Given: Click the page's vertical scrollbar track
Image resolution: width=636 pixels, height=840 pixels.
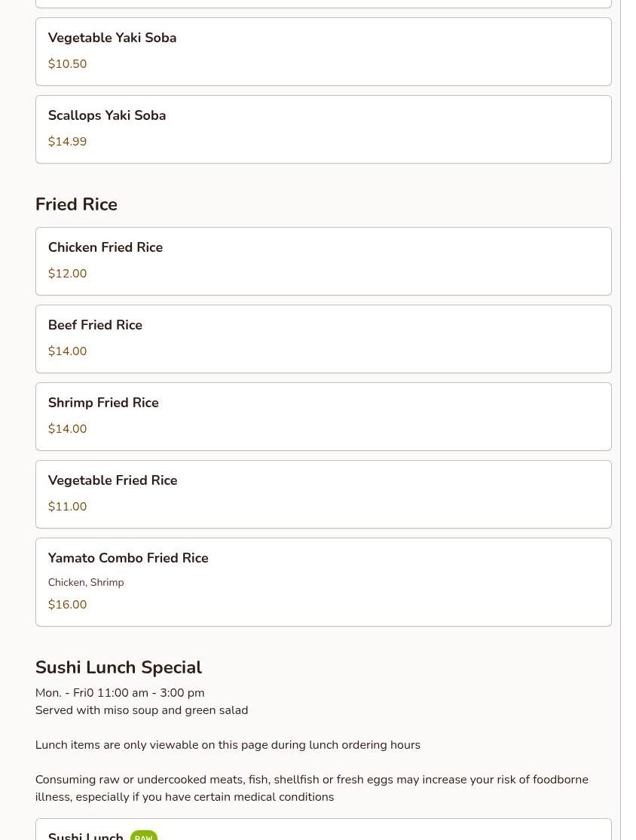Looking at the screenshot, I should [x=628, y=420].
